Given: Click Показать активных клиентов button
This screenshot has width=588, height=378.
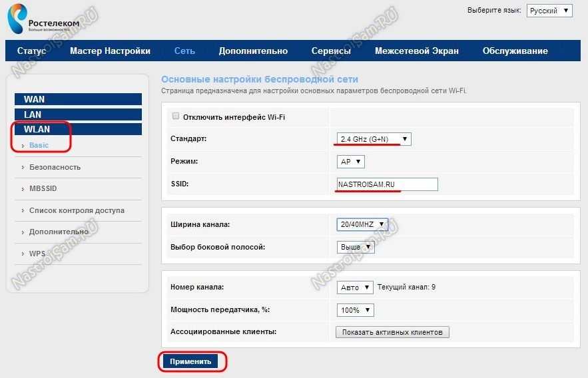Looking at the screenshot, I should click(392, 332).
